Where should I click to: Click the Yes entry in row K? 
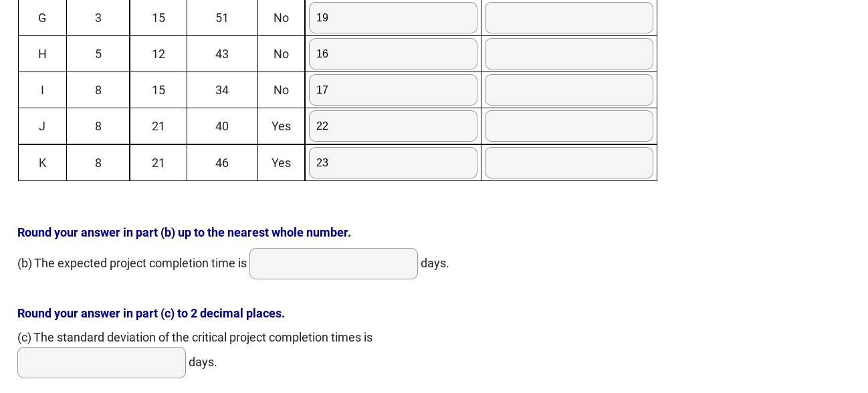[x=281, y=162]
